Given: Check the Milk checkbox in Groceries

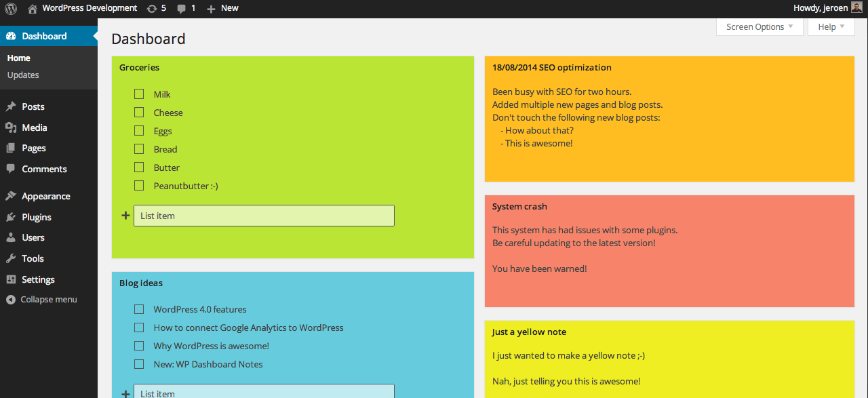Looking at the screenshot, I should pos(139,94).
